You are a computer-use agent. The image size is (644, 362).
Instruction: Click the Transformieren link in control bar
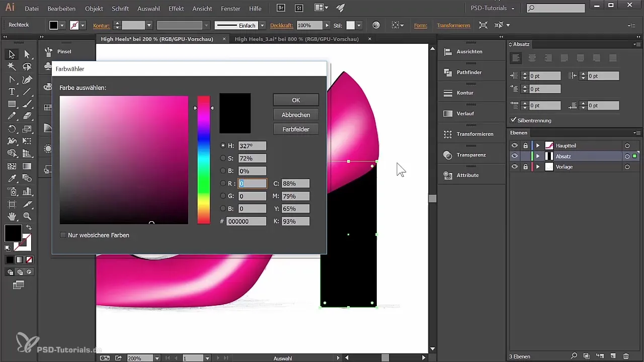(453, 25)
